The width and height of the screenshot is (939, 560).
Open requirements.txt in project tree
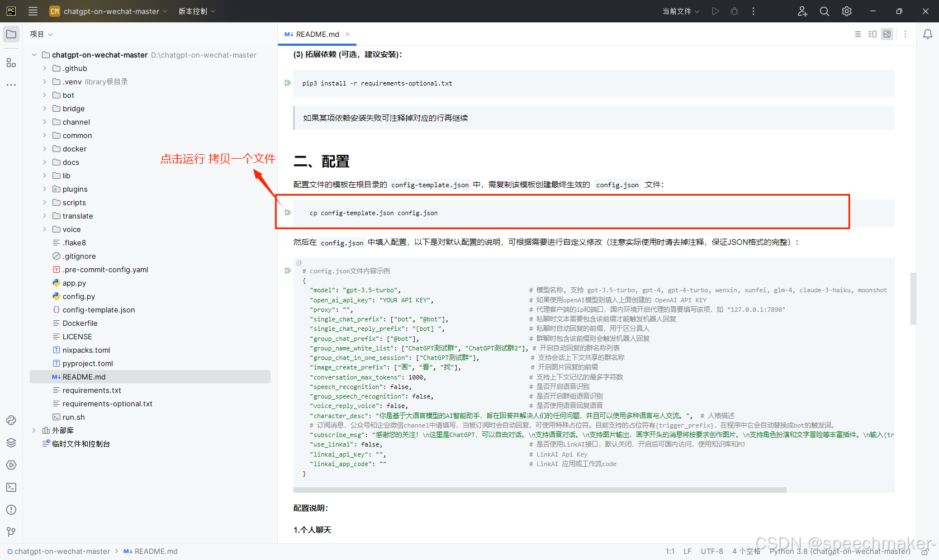[92, 390]
